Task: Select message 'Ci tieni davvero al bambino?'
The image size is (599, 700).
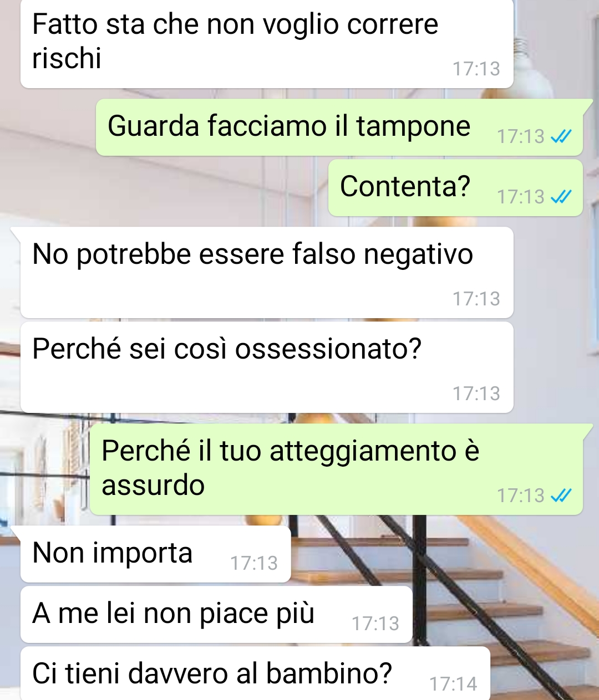Action: coord(255,673)
